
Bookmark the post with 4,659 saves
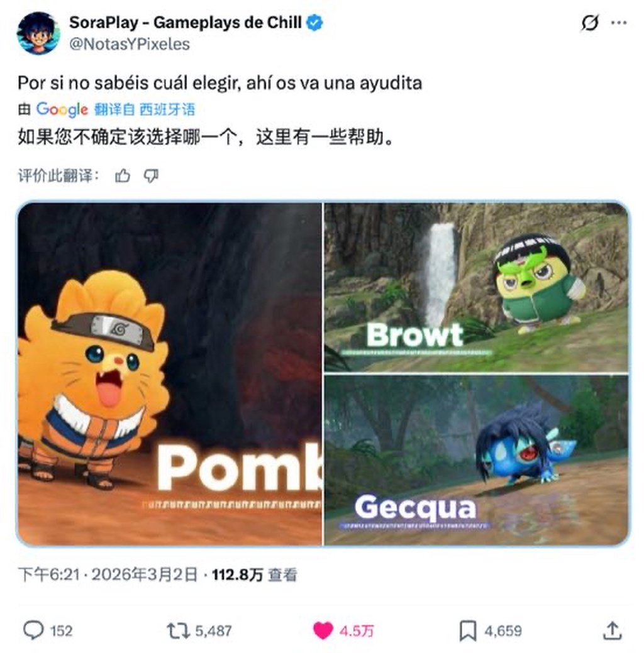point(468,630)
